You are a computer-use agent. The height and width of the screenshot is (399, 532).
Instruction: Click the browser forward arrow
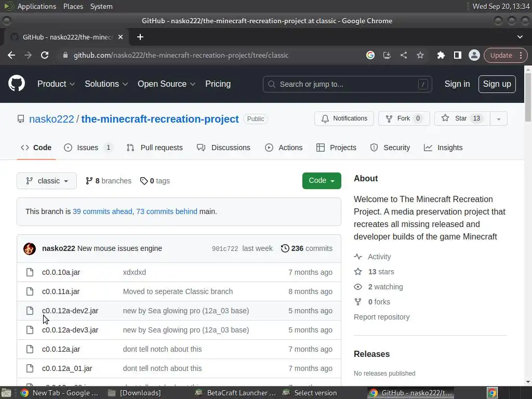coord(28,55)
